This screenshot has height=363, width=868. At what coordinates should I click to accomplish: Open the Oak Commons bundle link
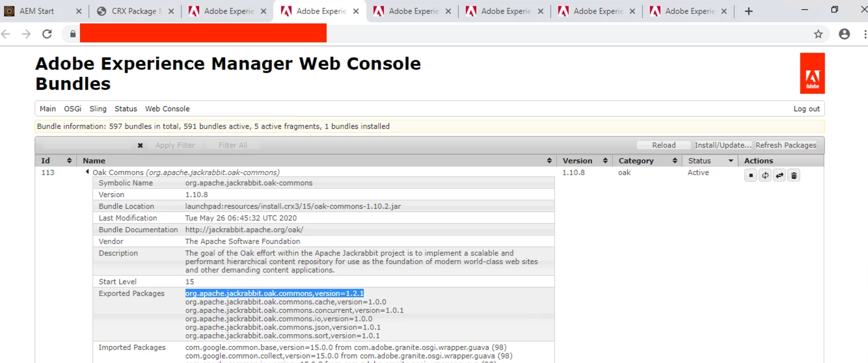(x=185, y=172)
